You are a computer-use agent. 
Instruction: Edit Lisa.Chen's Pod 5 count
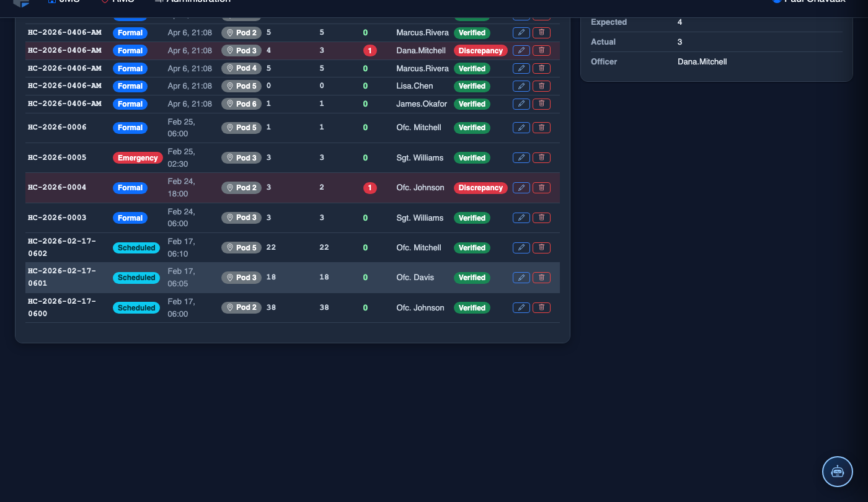pyautogui.click(x=521, y=86)
